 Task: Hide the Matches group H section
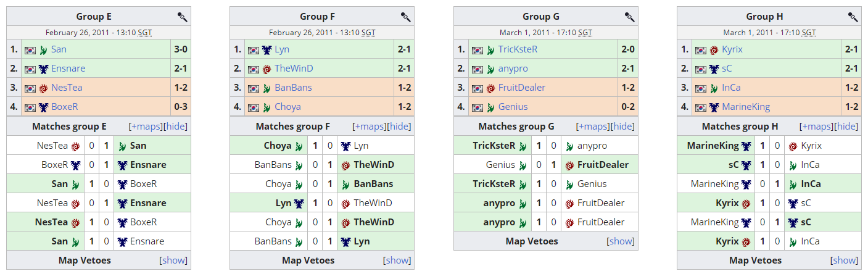coord(846,127)
